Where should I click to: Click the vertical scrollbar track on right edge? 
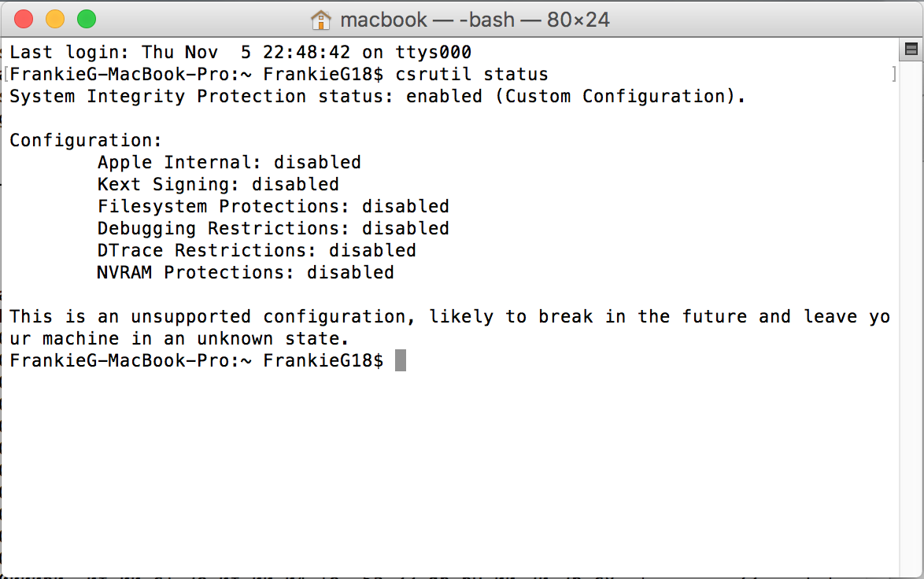[x=911, y=315]
